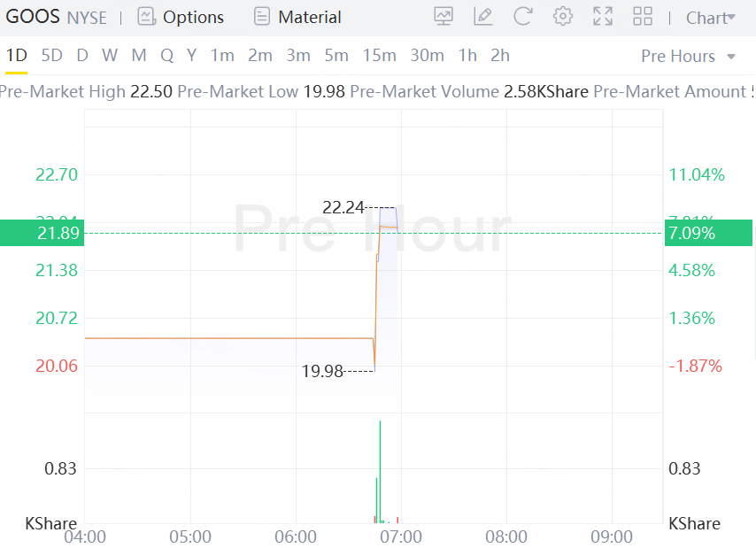Click the 22.24 high price marker
This screenshot has width=756, height=548.
[x=343, y=207]
